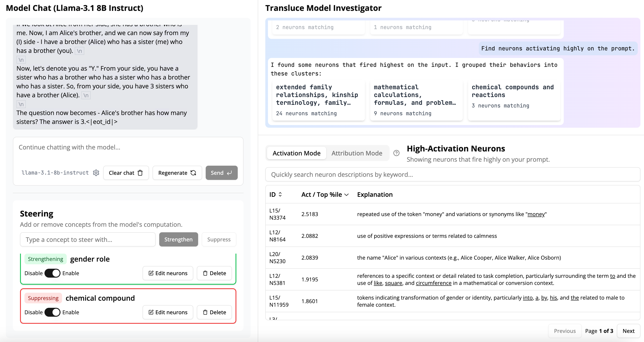Select the Activation Mode tab
This screenshot has height=342, width=644.
296,153
